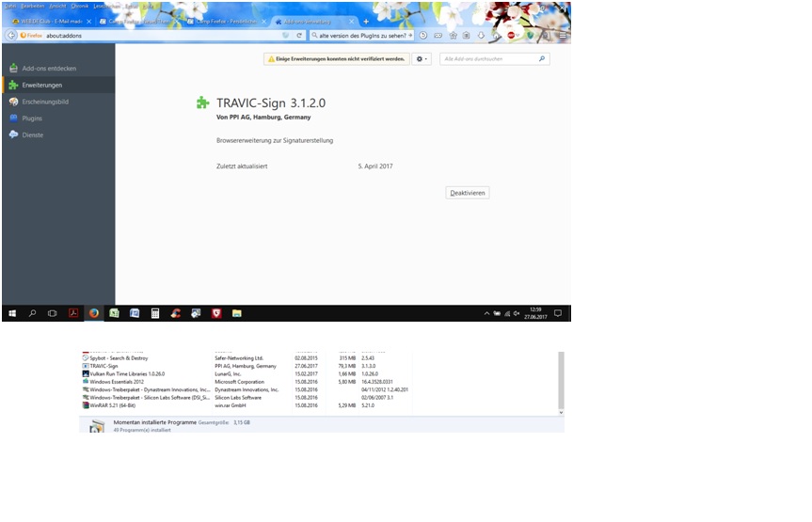Click the Firefox identity icon in address bar

31,35
